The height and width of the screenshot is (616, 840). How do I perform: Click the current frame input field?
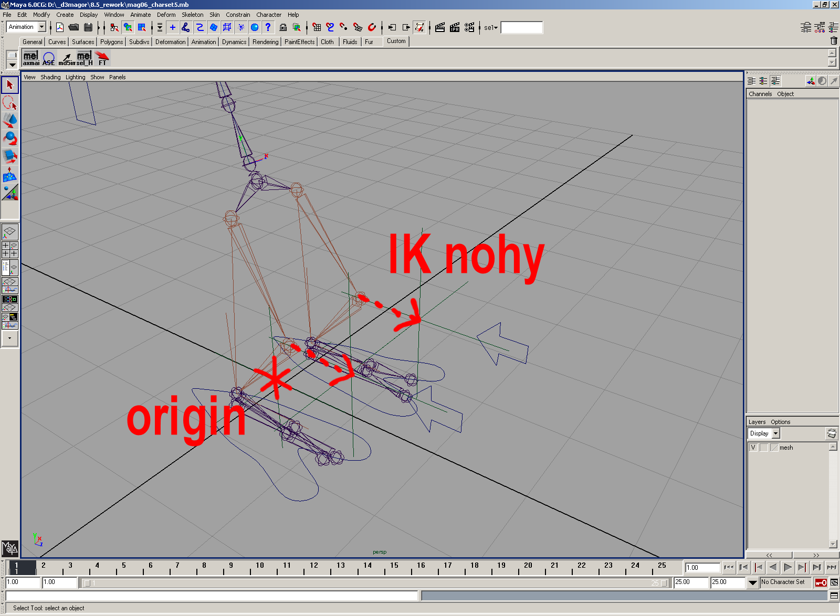tap(702, 567)
